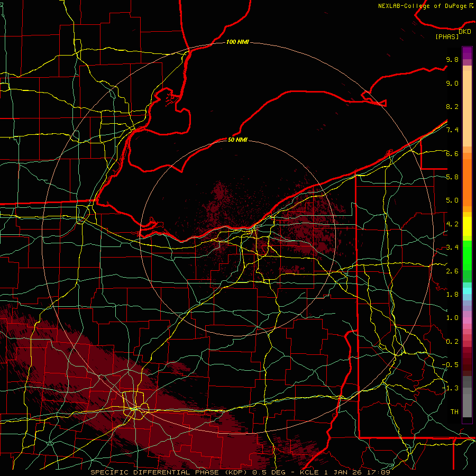
Task: Click the 9.8 scale value
Action: pos(452,59)
